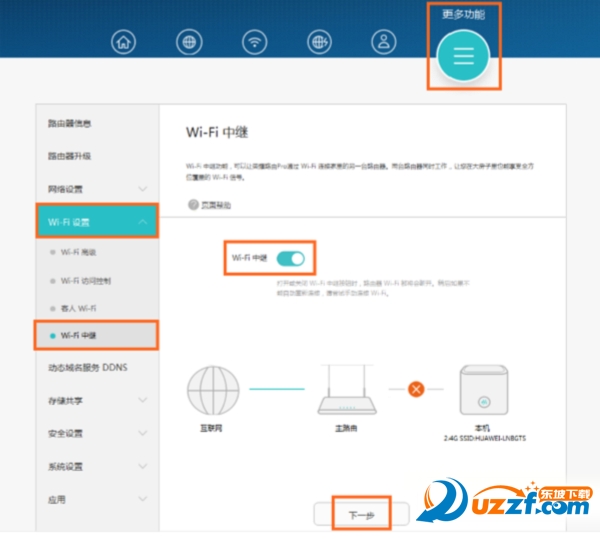Click the 本机 device icon in diagram
Screen dimensions: 600x539
484,389
